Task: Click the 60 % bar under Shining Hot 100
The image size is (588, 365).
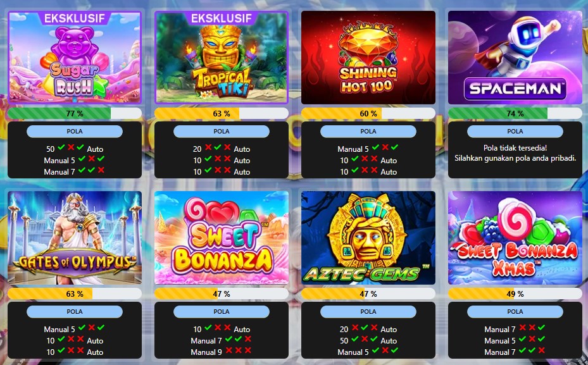Action: [368, 113]
